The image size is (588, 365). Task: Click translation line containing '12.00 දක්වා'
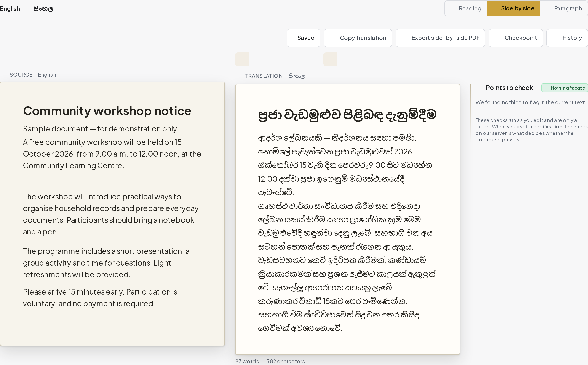pos(331,179)
